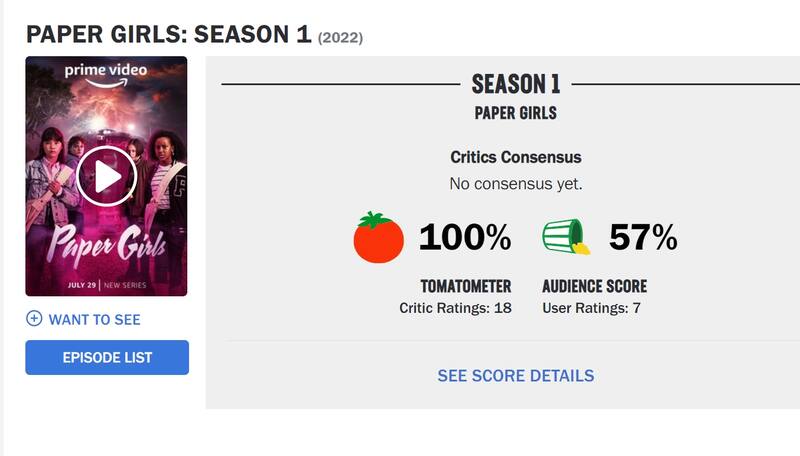800x456 pixels.
Task: Click the 57% audience score
Action: pos(643,238)
